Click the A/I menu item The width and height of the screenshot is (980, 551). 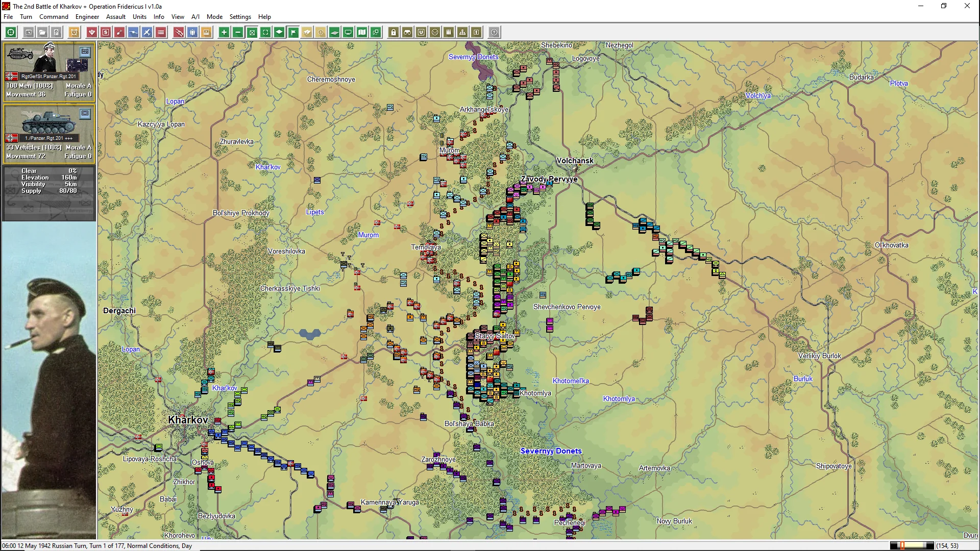195,17
